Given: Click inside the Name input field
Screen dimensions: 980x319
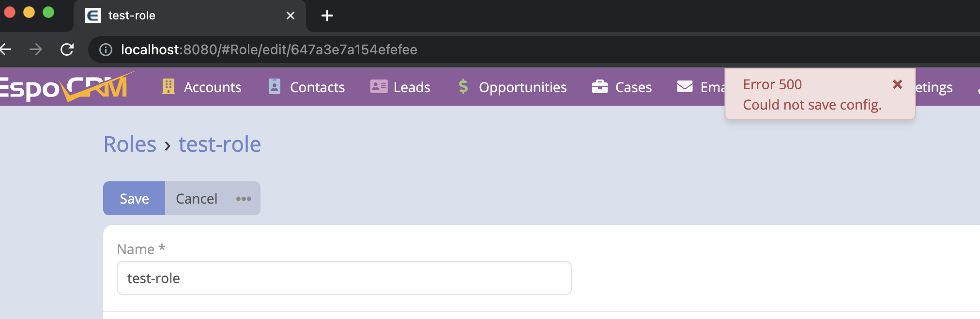Looking at the screenshot, I should coord(344,278).
